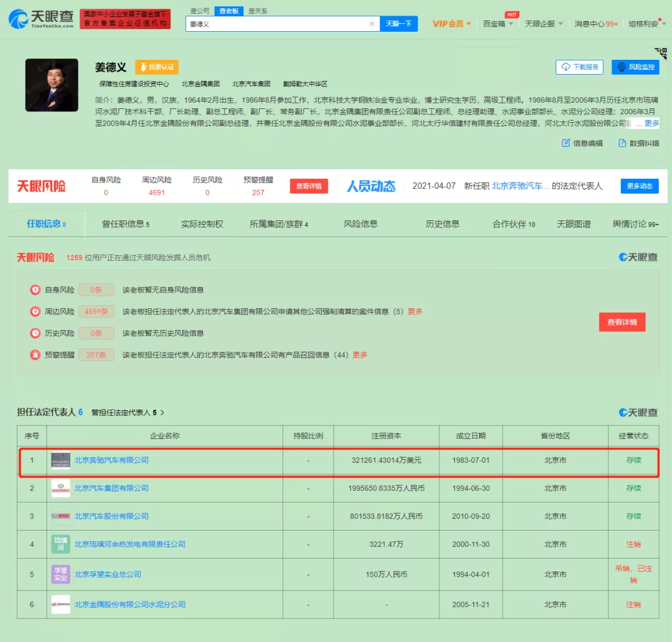Open 消息中心 notifications
Viewport: 672px width, 642px height.
tap(596, 24)
